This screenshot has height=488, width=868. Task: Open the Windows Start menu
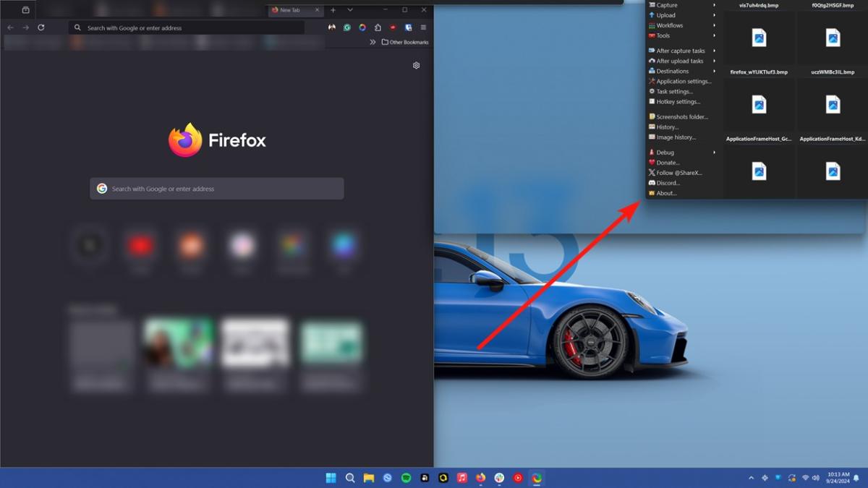331,478
